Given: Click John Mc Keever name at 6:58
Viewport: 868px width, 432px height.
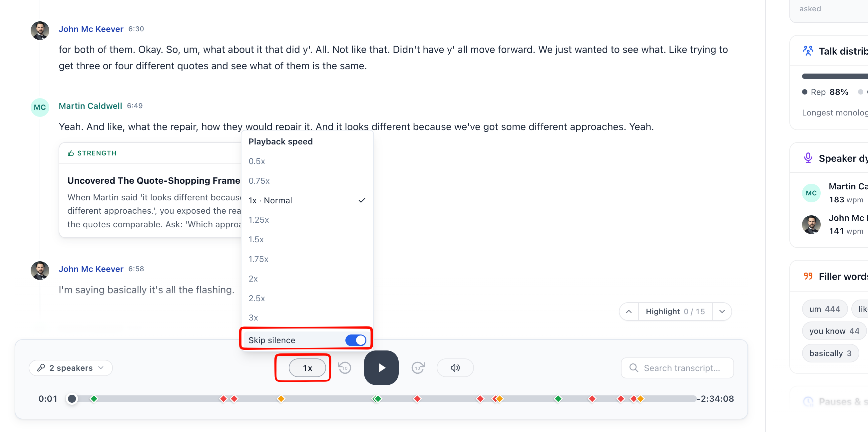Looking at the screenshot, I should coord(91,269).
